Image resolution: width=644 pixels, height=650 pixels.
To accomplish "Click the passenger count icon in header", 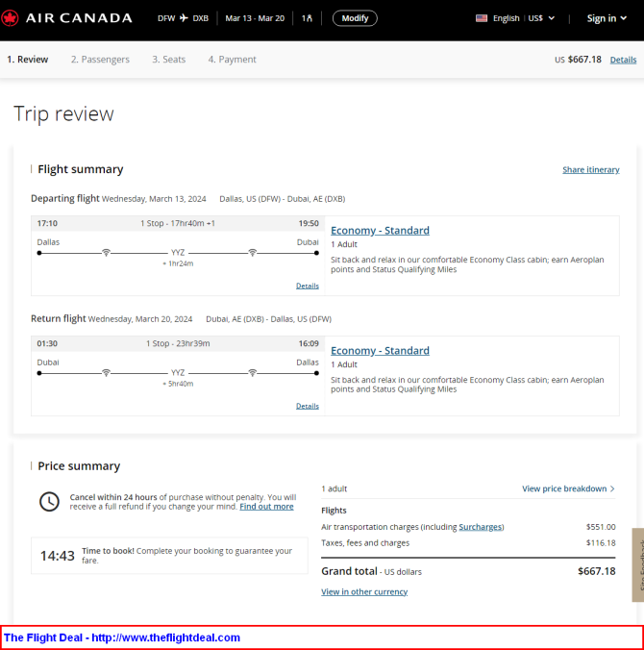I will 307,18.
